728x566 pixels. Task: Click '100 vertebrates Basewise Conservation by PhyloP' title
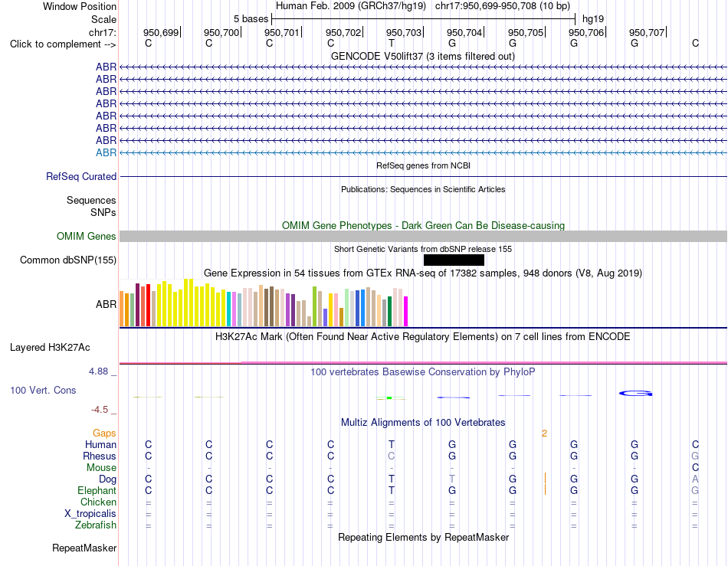tap(422, 371)
